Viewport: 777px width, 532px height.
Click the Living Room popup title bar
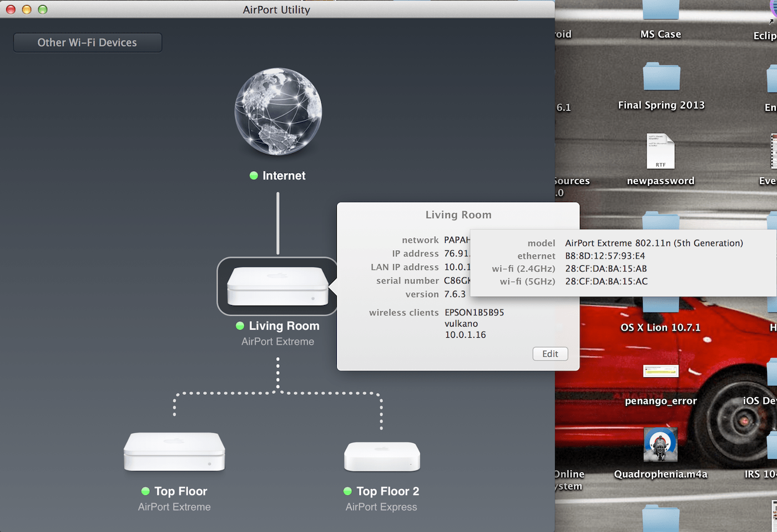coord(458,215)
